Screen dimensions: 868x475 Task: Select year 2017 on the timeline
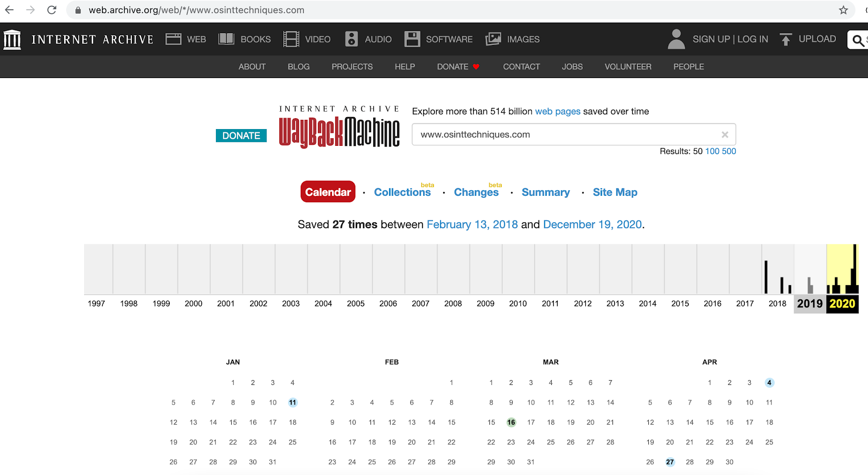click(x=745, y=304)
